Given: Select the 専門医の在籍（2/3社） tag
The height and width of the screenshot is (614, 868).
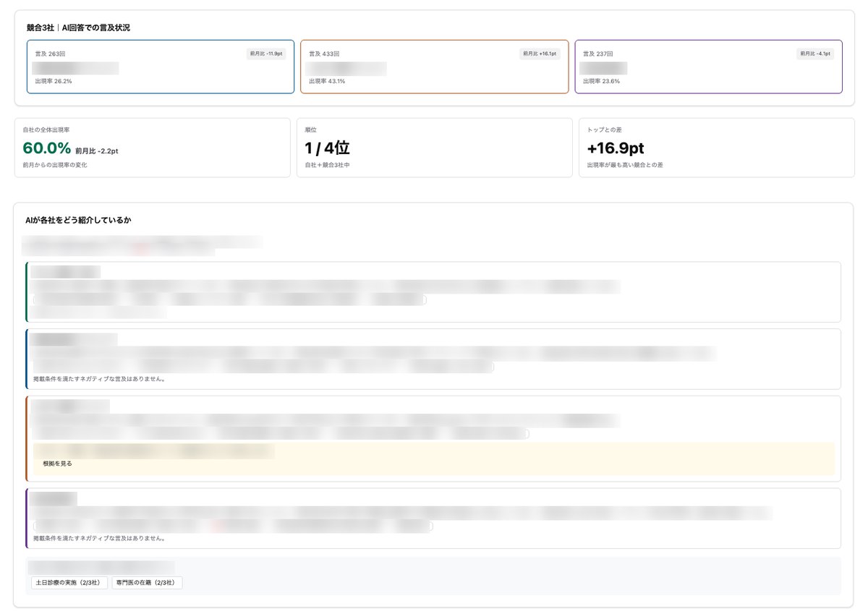Looking at the screenshot, I should click(x=147, y=583).
